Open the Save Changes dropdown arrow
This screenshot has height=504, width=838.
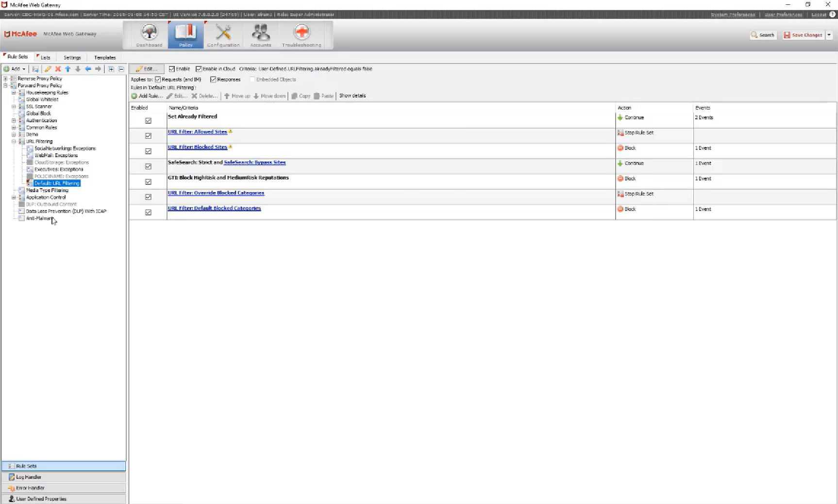829,35
